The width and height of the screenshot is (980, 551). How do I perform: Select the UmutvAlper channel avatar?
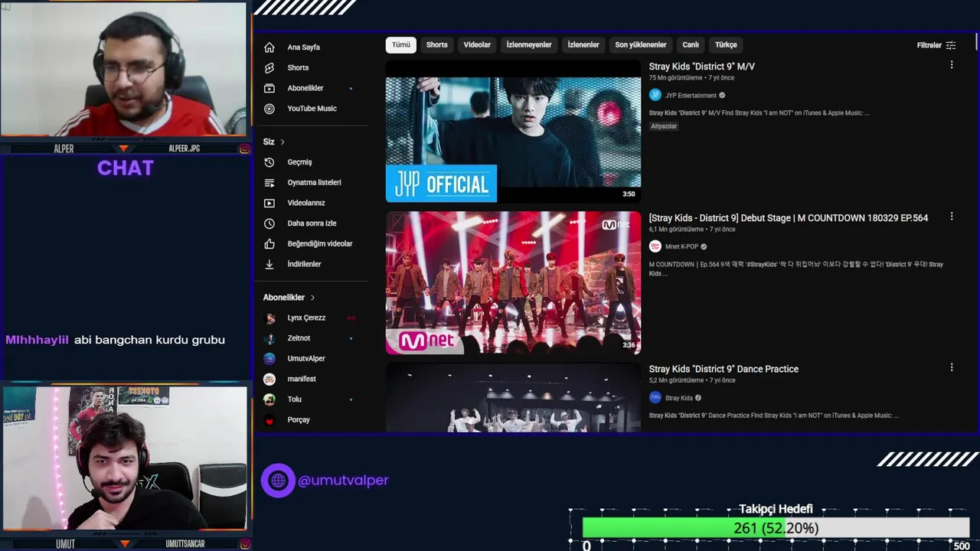tap(269, 359)
